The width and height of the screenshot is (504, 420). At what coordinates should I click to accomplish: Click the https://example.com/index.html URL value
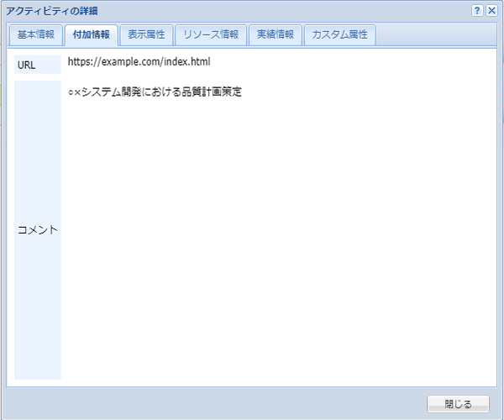[139, 61]
